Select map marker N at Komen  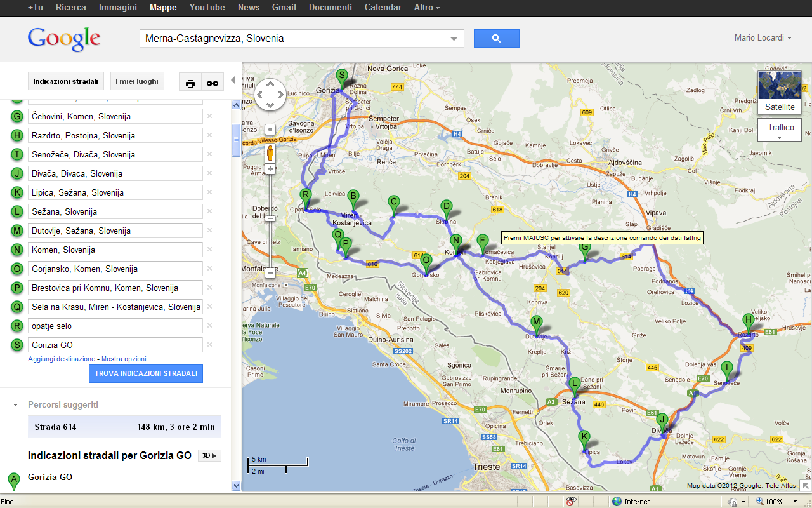(455, 244)
